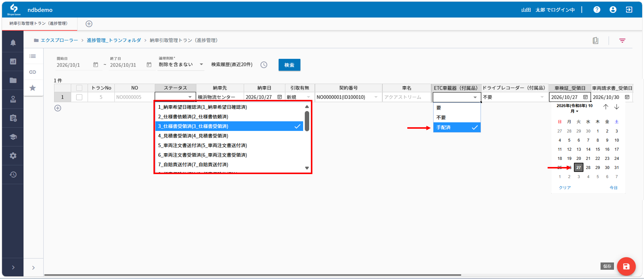Screen dimensions: 644x279
Task: Open the stamp icon in sidebar
Action: point(13,99)
